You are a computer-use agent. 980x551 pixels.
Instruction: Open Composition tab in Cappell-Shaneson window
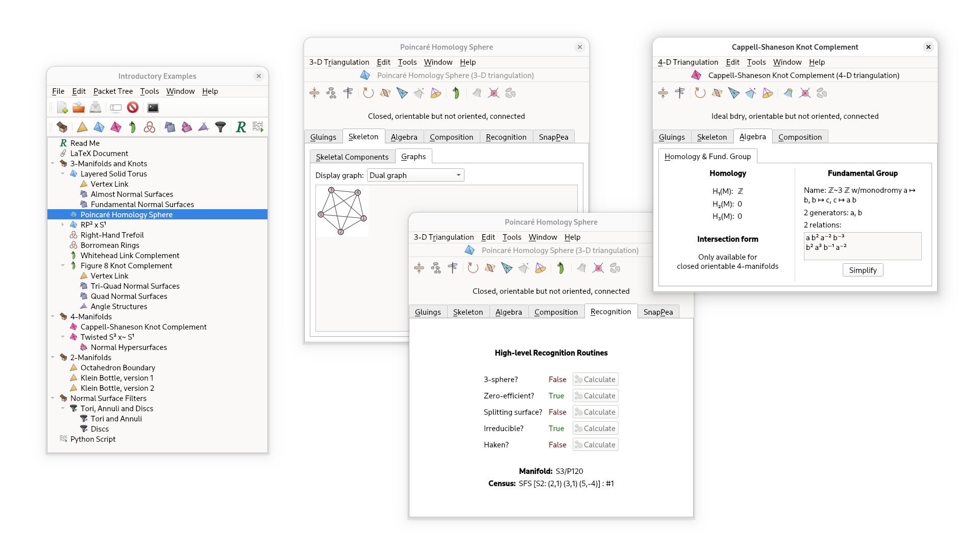click(x=799, y=137)
